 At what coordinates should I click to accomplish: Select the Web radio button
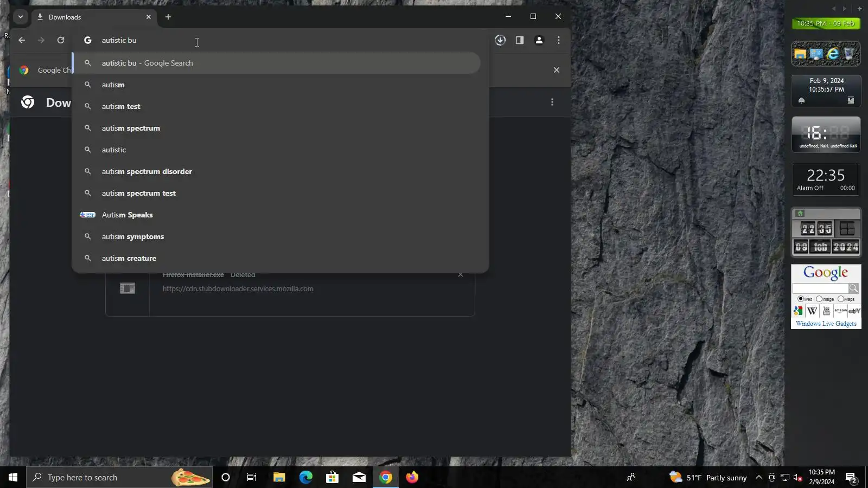tap(800, 299)
